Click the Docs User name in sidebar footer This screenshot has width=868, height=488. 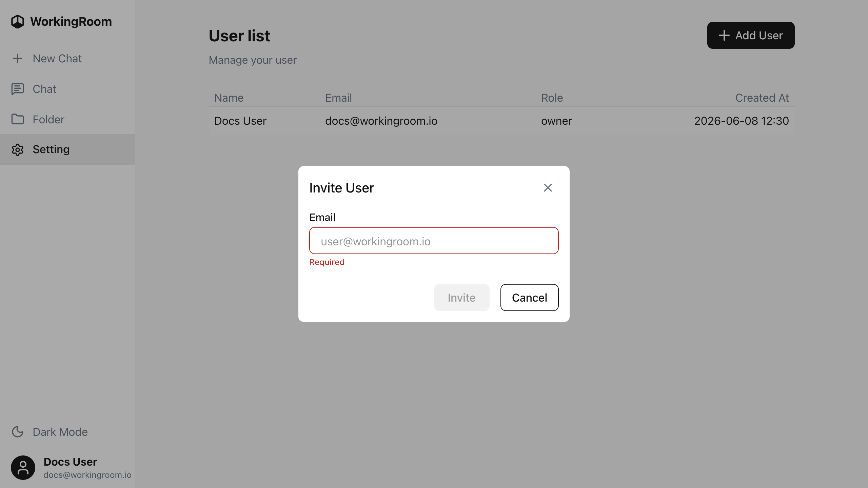click(x=71, y=462)
